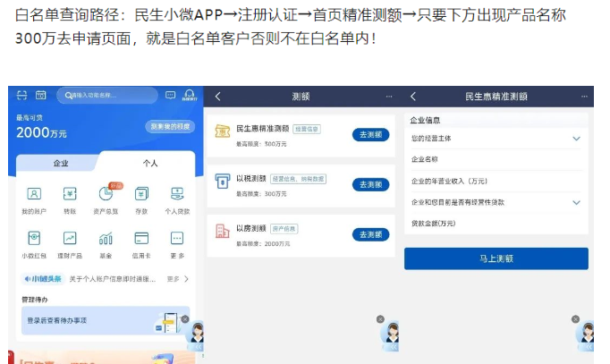Screen dimensions: 610x364
Task: Open 我的账户 (My Account) icon
Action: (34, 194)
